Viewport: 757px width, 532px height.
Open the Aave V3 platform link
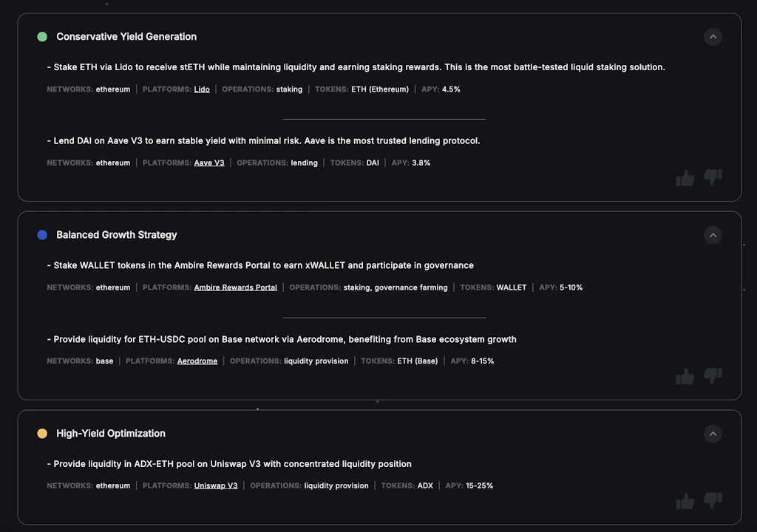click(209, 163)
